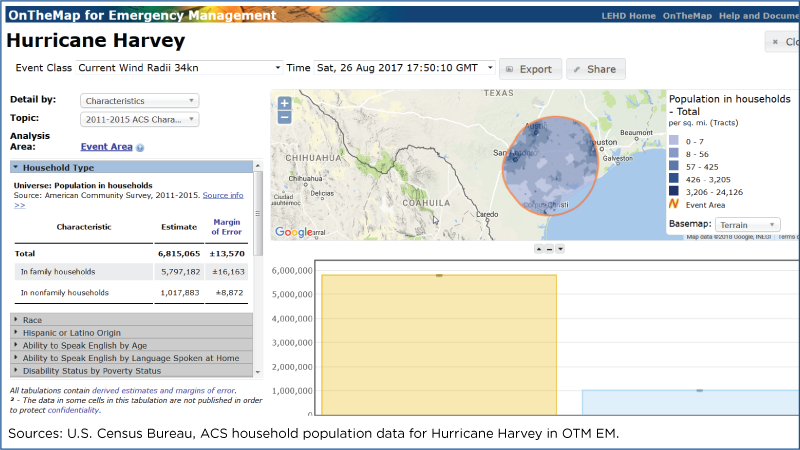Click the 57 - 425 legend color swatch
This screenshot has height=450, width=800.
(x=674, y=166)
